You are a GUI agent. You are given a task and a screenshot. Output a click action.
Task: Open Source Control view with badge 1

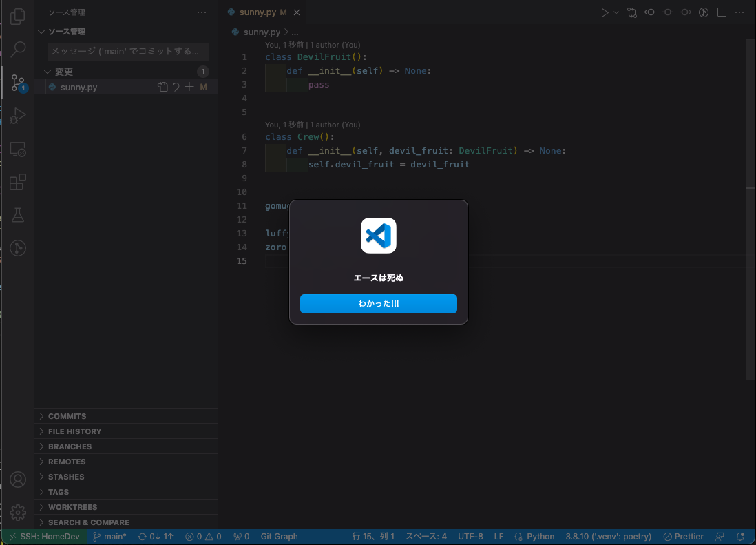click(18, 83)
